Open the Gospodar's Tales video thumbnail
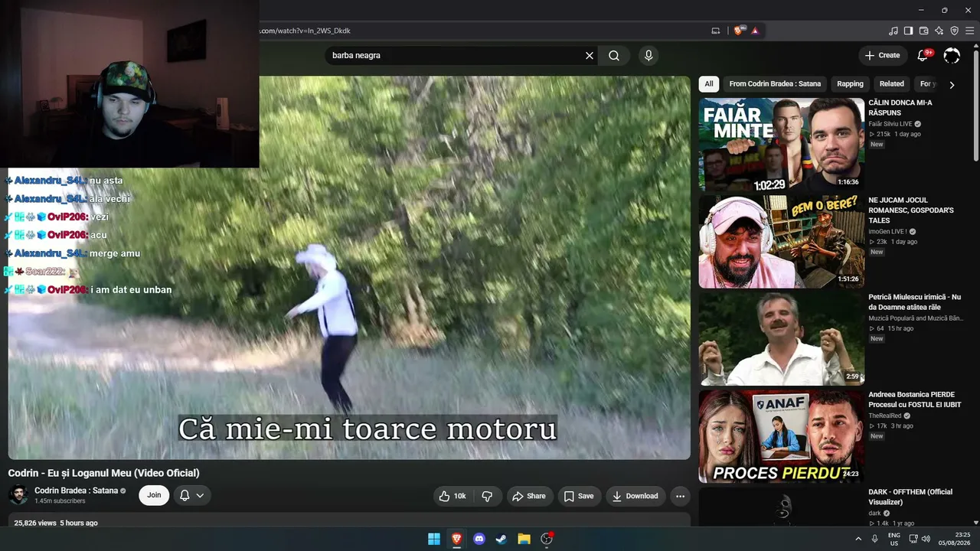 [x=782, y=242]
